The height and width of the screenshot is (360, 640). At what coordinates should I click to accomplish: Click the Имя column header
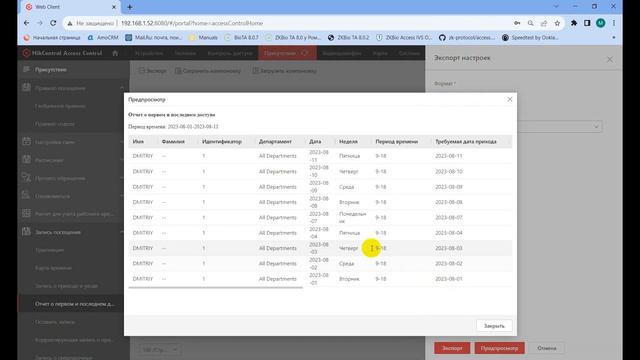pyautogui.click(x=138, y=141)
